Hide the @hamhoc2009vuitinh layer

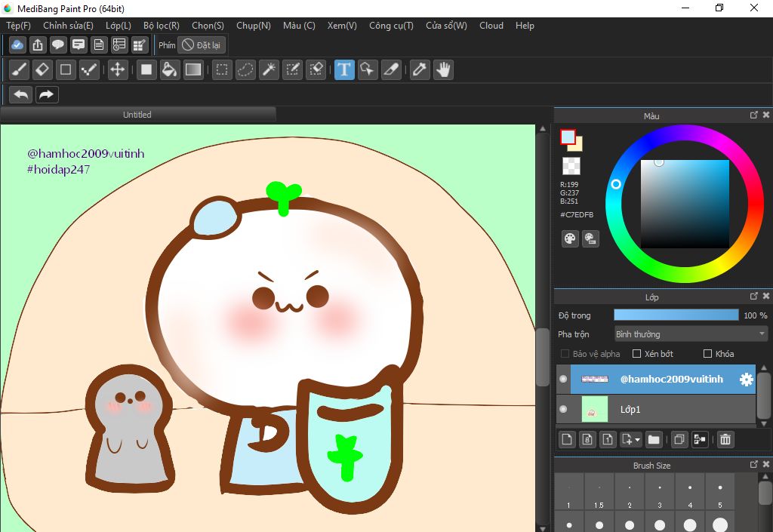tap(563, 379)
